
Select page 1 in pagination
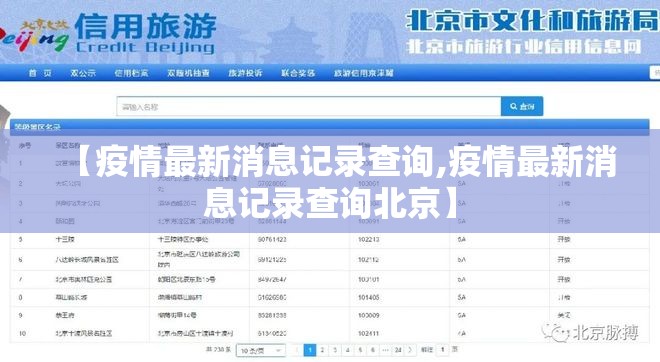click(x=310, y=350)
